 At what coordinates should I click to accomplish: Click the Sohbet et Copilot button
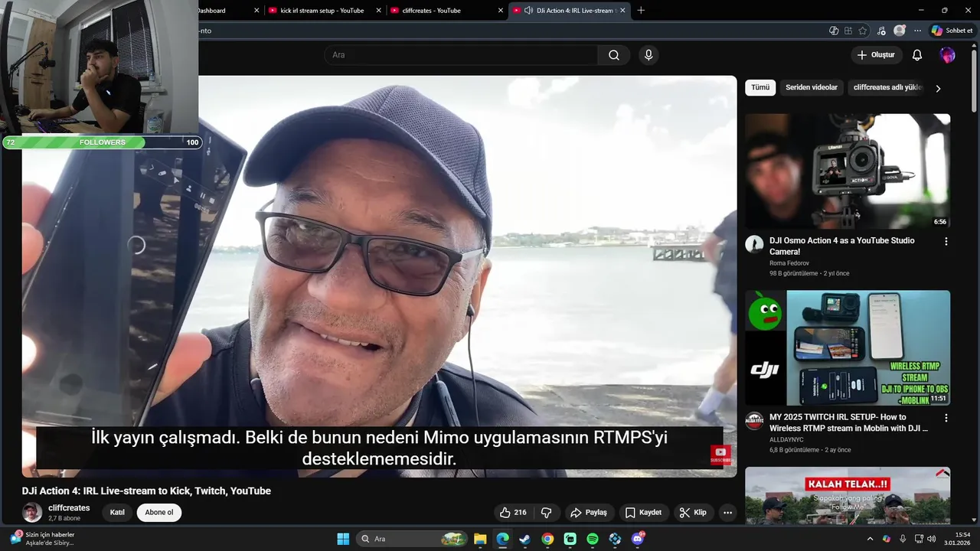pos(952,31)
